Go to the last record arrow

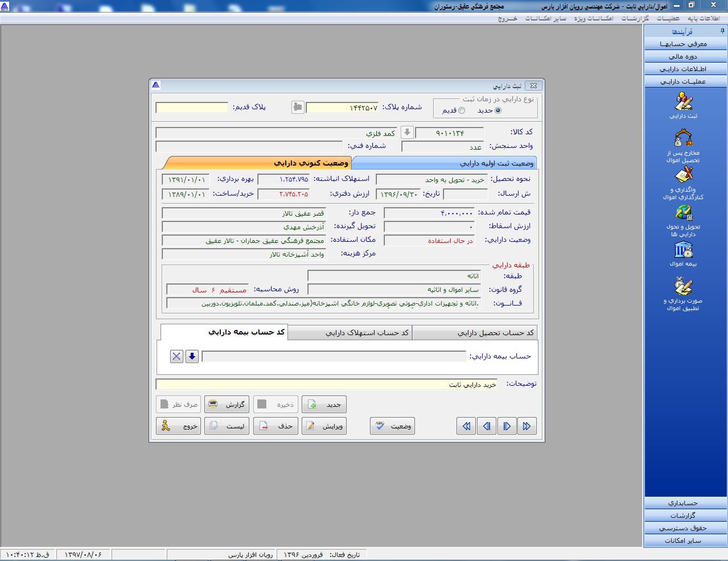pyautogui.click(x=527, y=426)
